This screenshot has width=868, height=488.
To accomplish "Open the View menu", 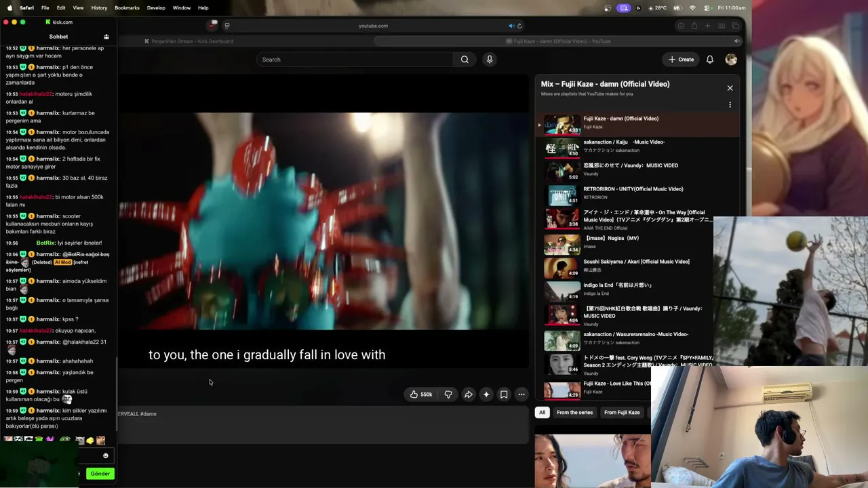I will point(78,7).
